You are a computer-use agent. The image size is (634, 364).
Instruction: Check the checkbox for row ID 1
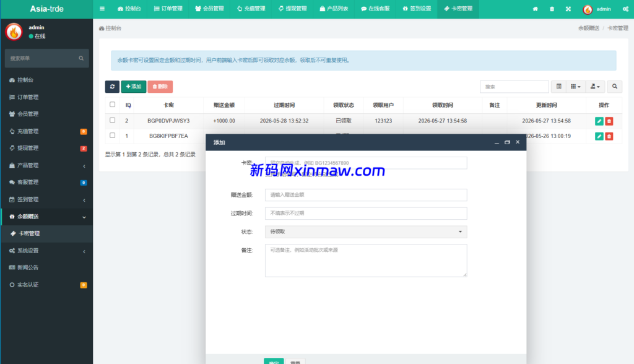pos(113,136)
